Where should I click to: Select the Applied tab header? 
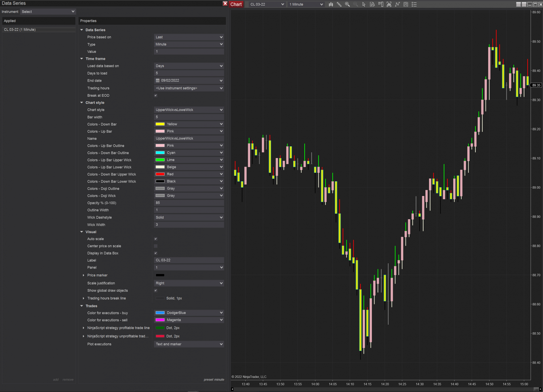pyautogui.click(x=39, y=21)
